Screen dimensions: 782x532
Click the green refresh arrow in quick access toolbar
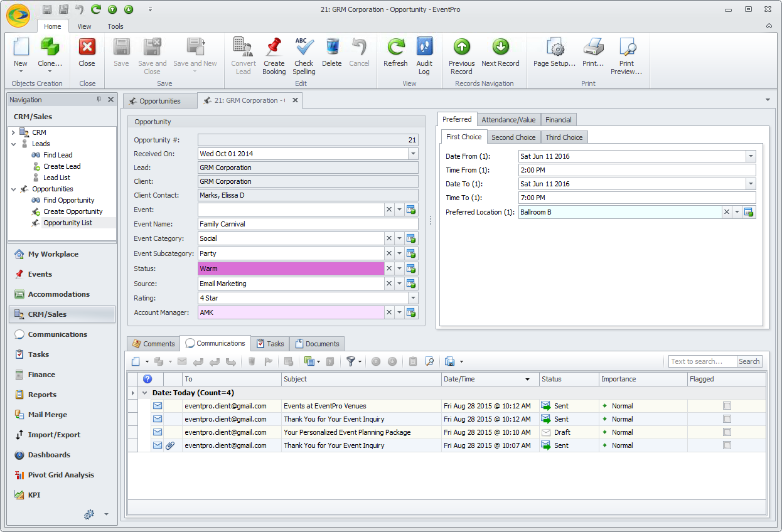96,9
